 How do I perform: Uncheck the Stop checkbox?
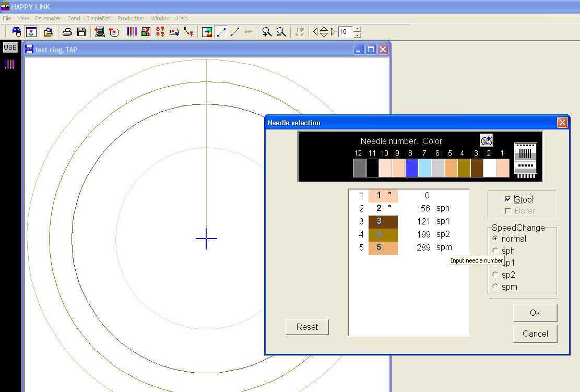[x=508, y=199]
